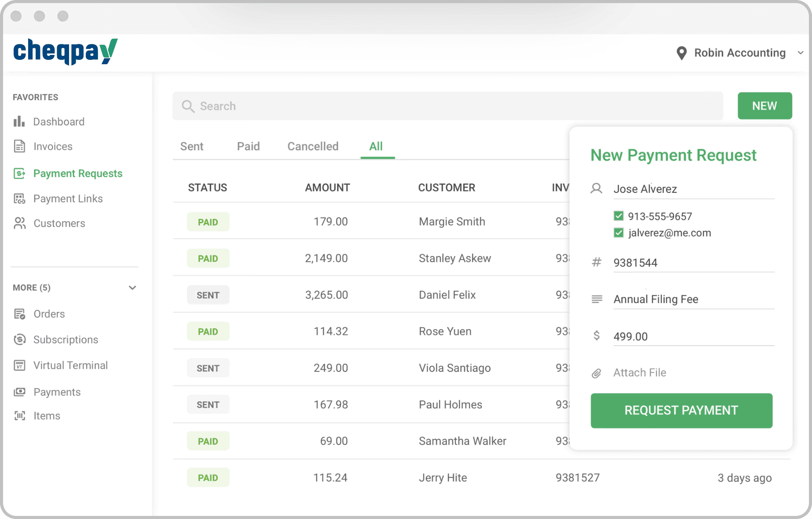This screenshot has height=519, width=812.
Task: Click the Subscriptions icon
Action: [19, 339]
